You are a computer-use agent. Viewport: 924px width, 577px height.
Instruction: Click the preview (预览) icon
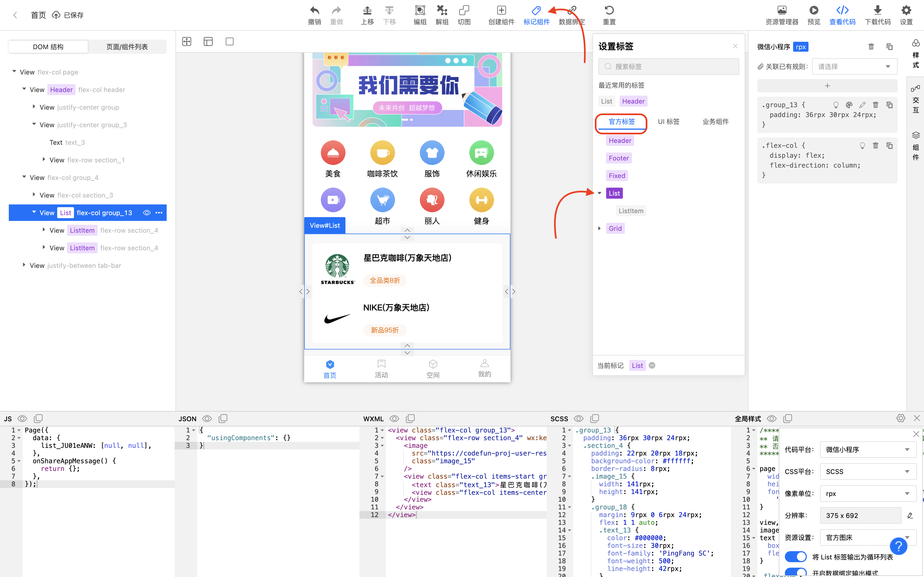[x=814, y=15]
